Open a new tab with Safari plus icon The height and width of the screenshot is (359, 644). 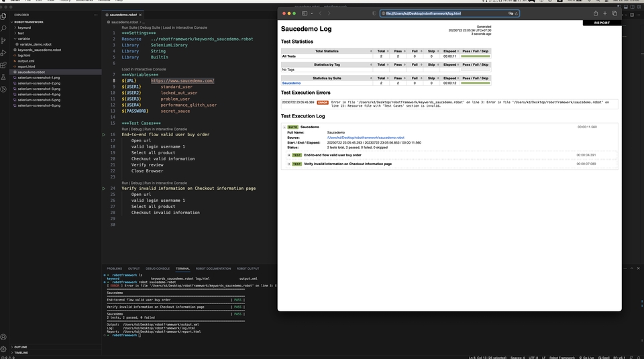605,13
